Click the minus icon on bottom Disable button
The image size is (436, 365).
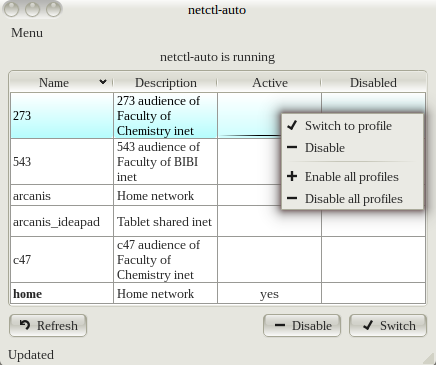click(280, 325)
